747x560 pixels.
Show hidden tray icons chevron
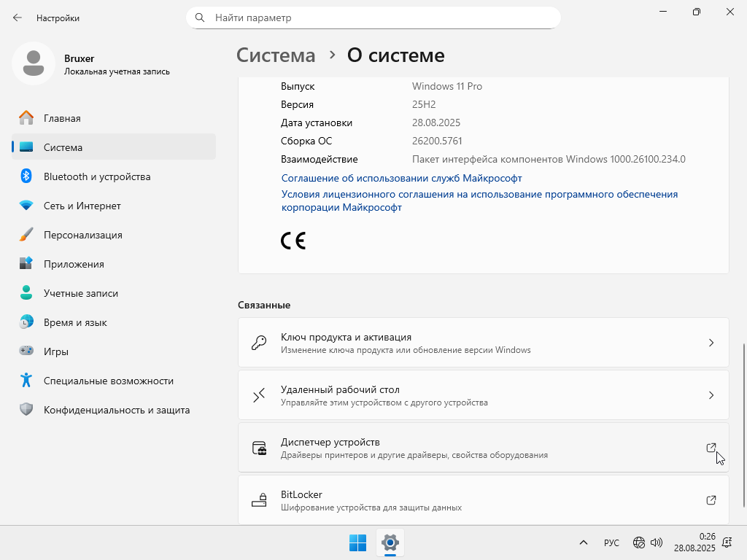(x=584, y=542)
